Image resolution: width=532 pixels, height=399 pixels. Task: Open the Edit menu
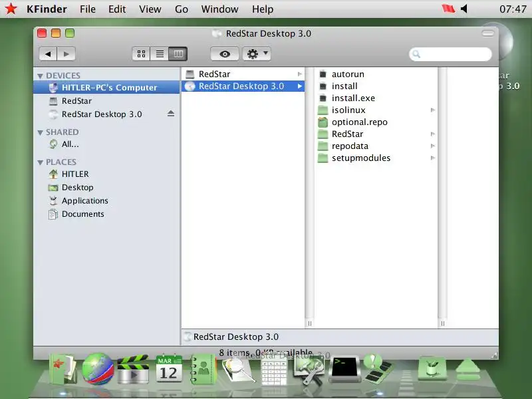(x=117, y=9)
